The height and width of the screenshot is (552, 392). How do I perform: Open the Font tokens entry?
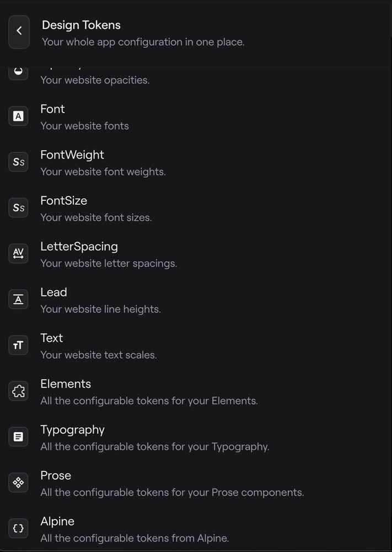click(52, 109)
